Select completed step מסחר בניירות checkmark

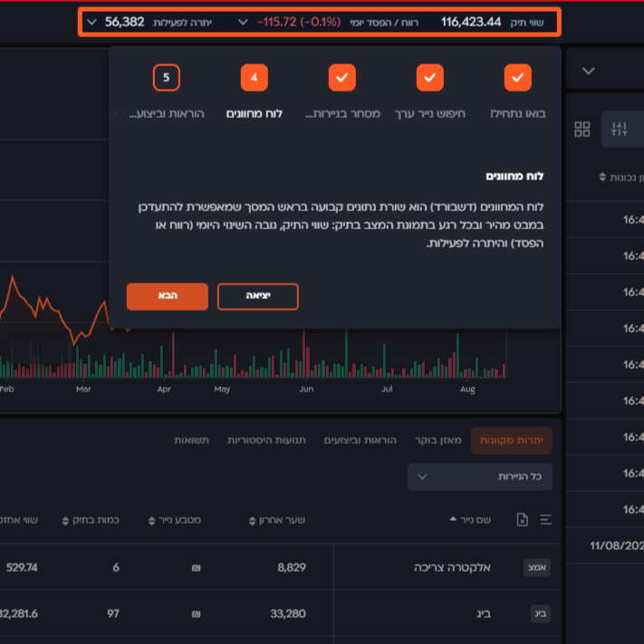point(341,78)
